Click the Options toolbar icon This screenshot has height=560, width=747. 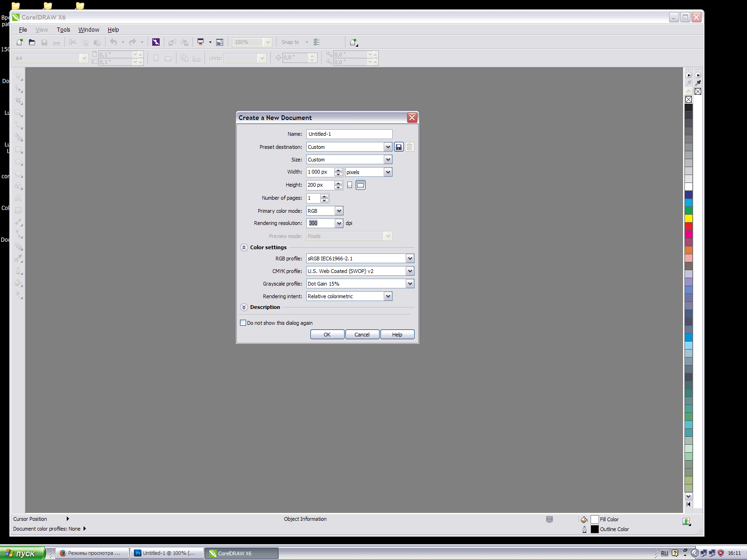pos(317,42)
